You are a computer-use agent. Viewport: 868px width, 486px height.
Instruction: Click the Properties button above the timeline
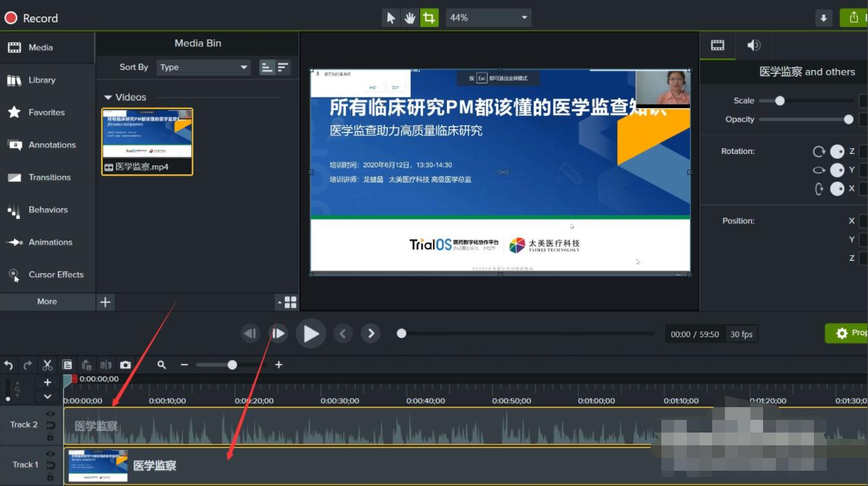point(848,333)
